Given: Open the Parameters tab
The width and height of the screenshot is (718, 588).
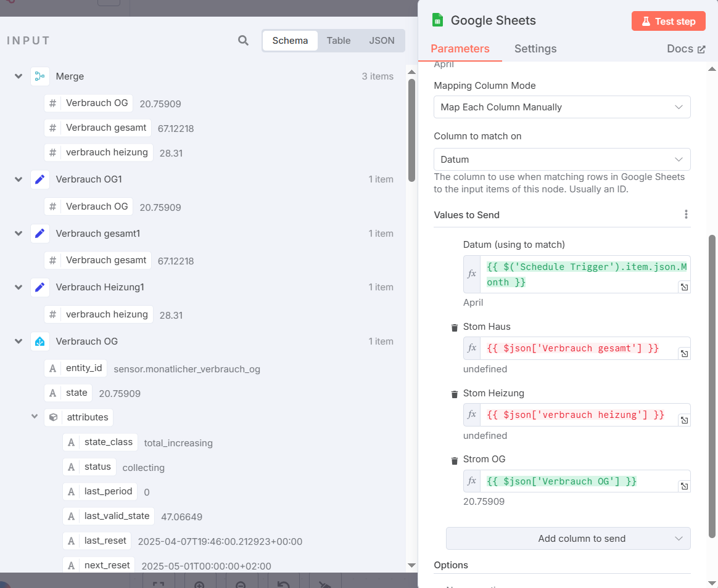Looking at the screenshot, I should 460,49.
